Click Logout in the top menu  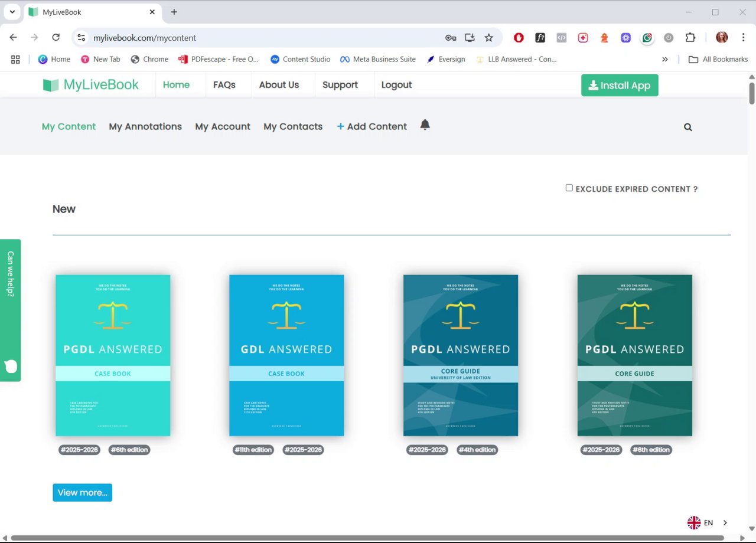tap(396, 85)
